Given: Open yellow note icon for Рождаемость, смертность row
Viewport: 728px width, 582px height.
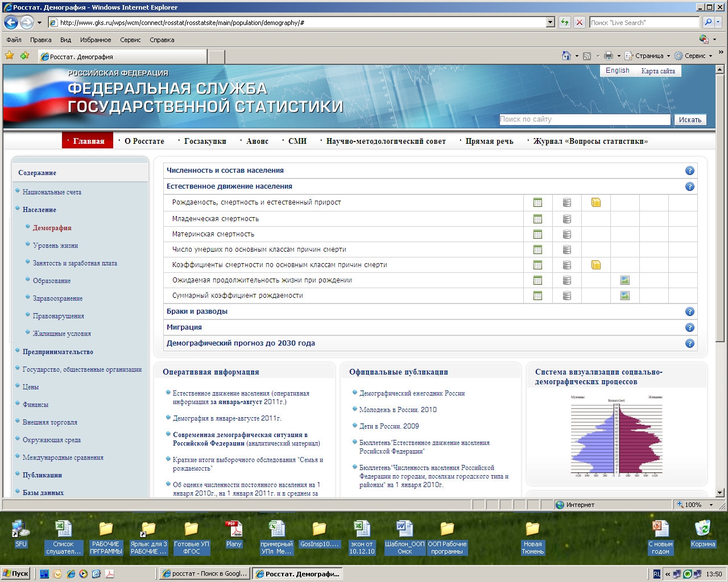Looking at the screenshot, I should 596,202.
